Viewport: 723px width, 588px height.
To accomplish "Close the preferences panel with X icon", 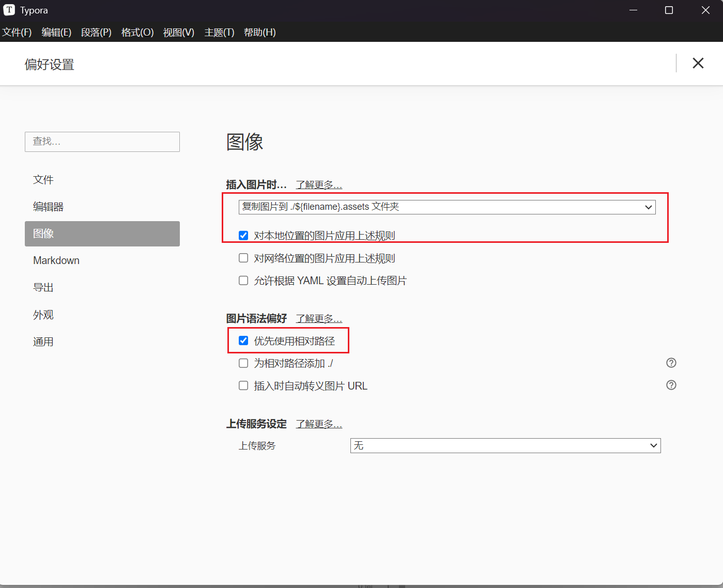I will pyautogui.click(x=698, y=63).
